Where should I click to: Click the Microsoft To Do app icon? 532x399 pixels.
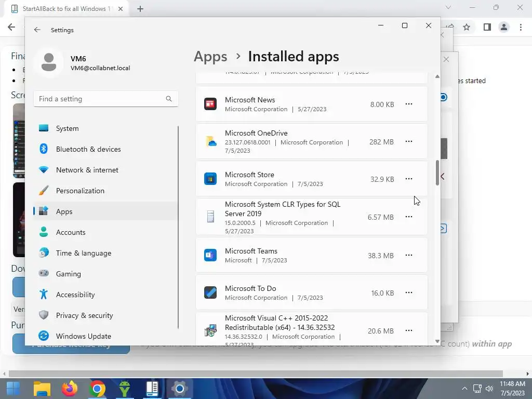[x=210, y=292]
